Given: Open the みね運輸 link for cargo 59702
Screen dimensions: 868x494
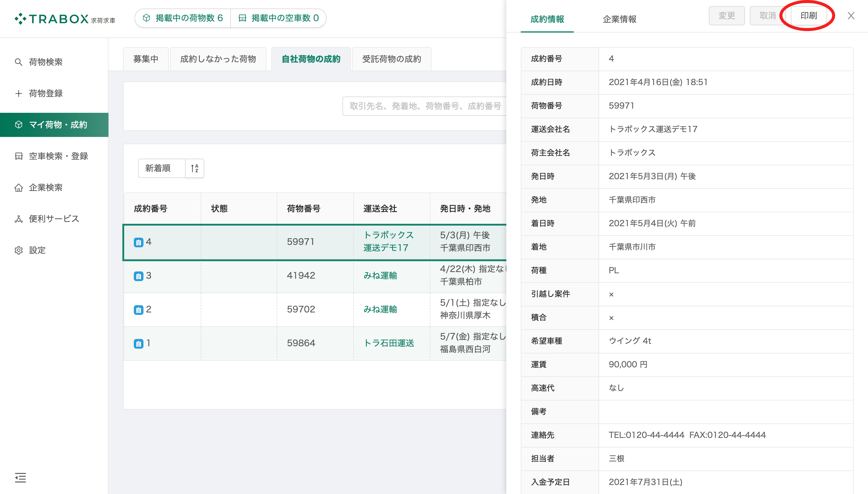Looking at the screenshot, I should pyautogui.click(x=380, y=309).
